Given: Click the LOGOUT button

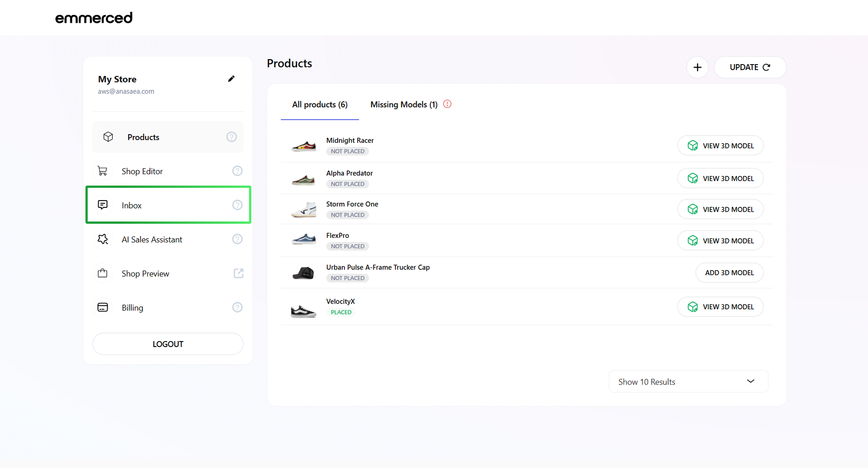Looking at the screenshot, I should (168, 344).
